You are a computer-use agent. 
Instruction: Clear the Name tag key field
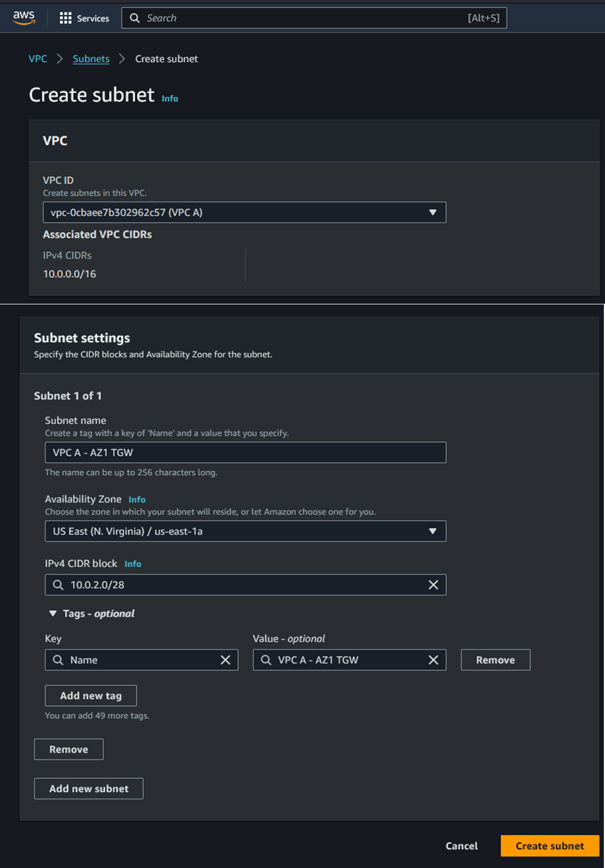tap(225, 660)
